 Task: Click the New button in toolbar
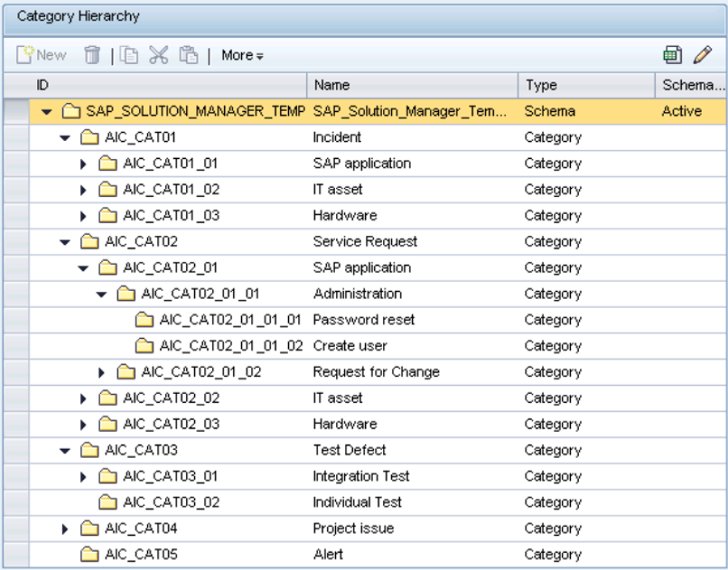point(42,55)
